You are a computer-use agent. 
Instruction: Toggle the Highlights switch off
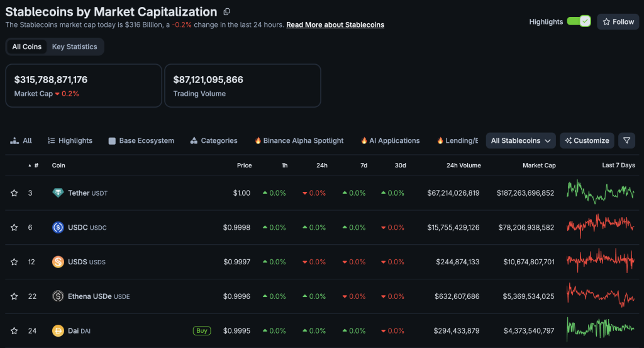point(579,21)
